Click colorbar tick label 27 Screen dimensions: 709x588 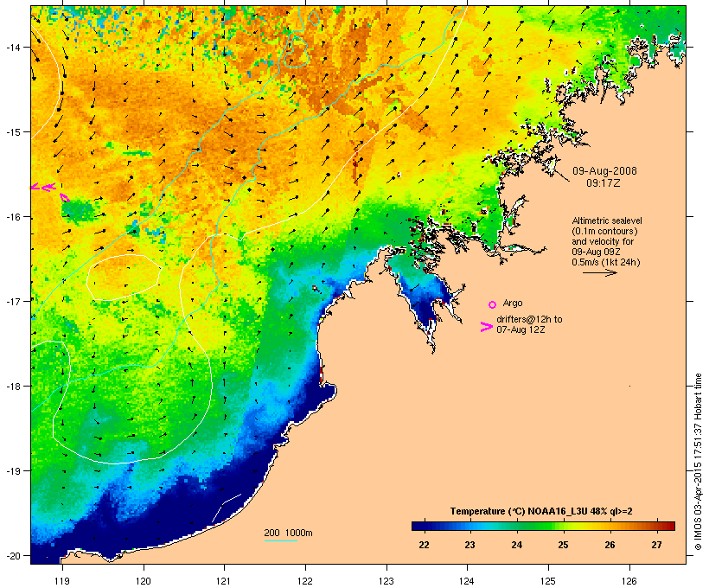(x=656, y=545)
